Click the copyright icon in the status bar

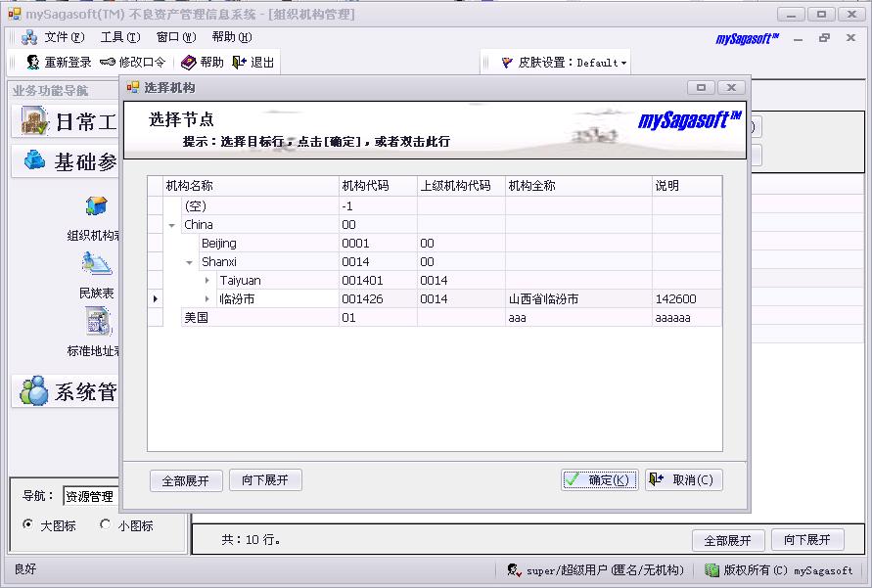pyautogui.click(x=711, y=570)
